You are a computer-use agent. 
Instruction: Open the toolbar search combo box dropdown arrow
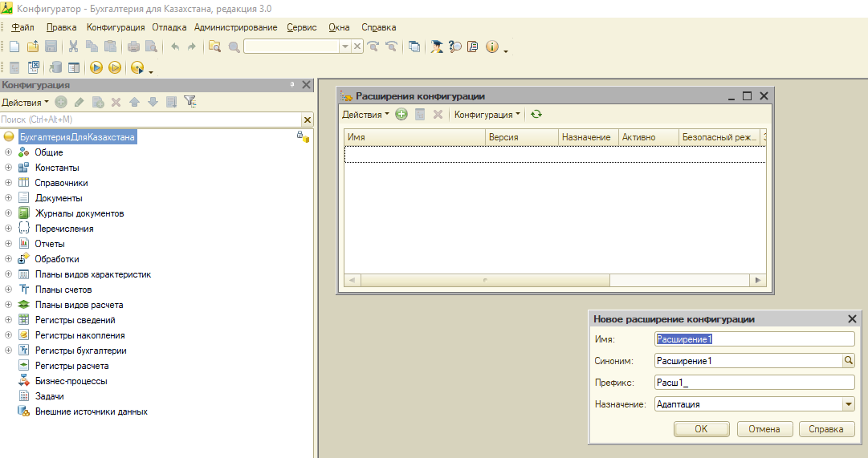coord(345,47)
